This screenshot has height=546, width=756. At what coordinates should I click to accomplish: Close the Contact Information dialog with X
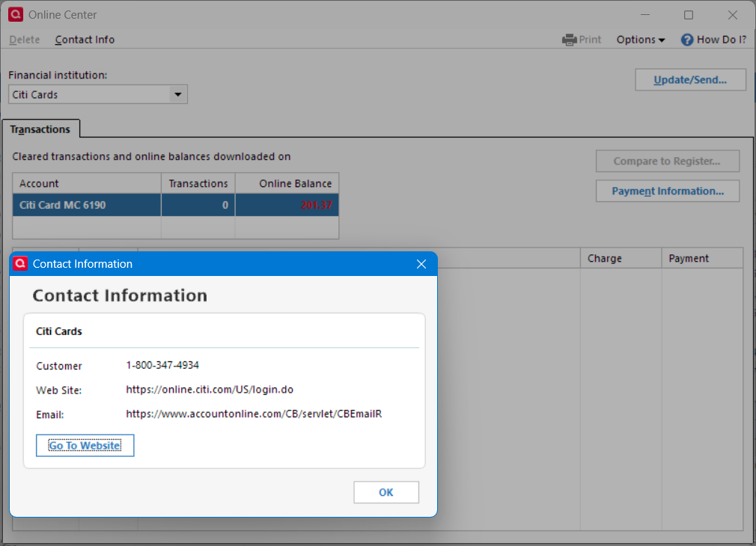(x=421, y=264)
